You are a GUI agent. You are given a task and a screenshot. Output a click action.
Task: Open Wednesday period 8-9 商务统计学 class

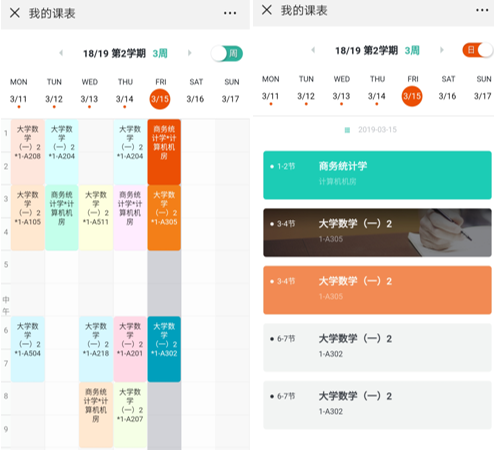point(96,415)
